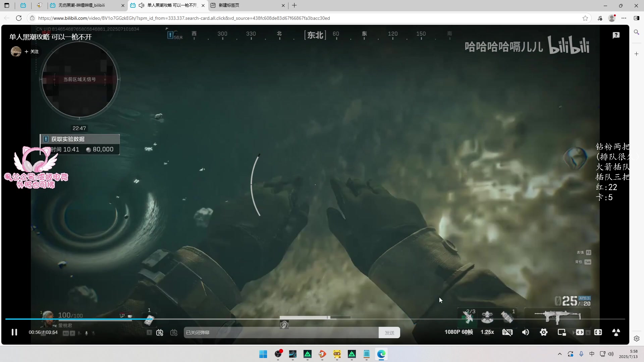Close the 无伤黑潮 tab
Screen dimensions: 644x362
tap(123, 5)
